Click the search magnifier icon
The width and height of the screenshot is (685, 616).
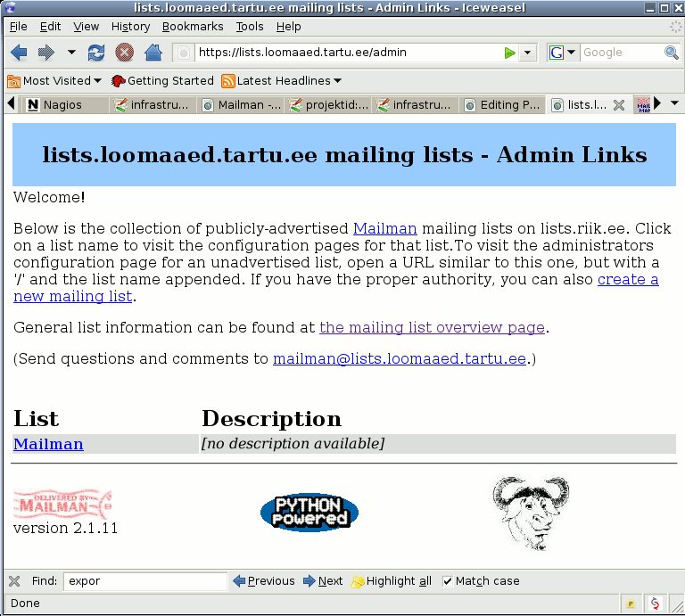(672, 53)
